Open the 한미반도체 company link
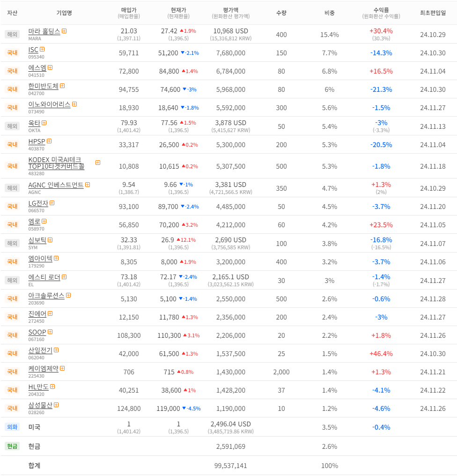The image size is (457, 476). coord(44,86)
